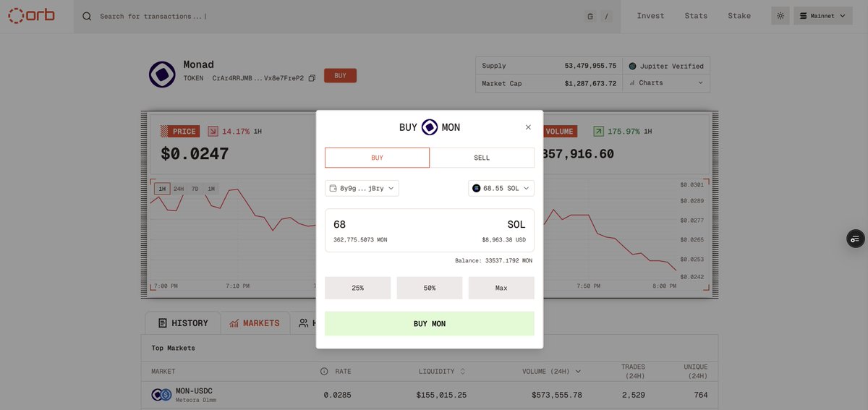This screenshot has width=868, height=410.
Task: Click the Orb logo in the header
Action: [x=32, y=15]
